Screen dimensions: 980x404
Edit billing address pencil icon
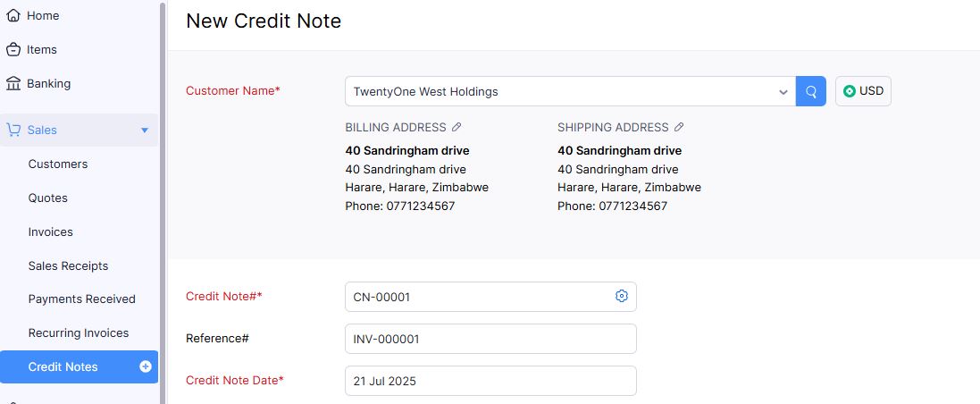tap(456, 127)
